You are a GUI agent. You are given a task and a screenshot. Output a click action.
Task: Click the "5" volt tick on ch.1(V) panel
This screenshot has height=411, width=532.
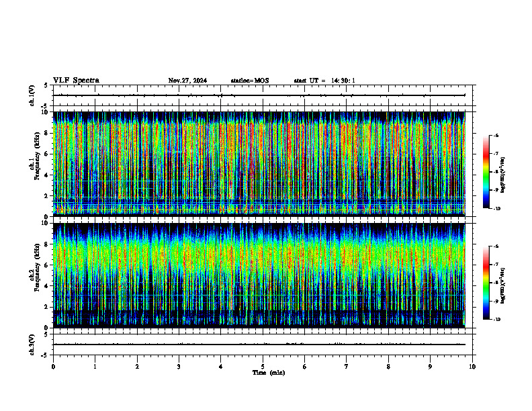click(x=46, y=85)
